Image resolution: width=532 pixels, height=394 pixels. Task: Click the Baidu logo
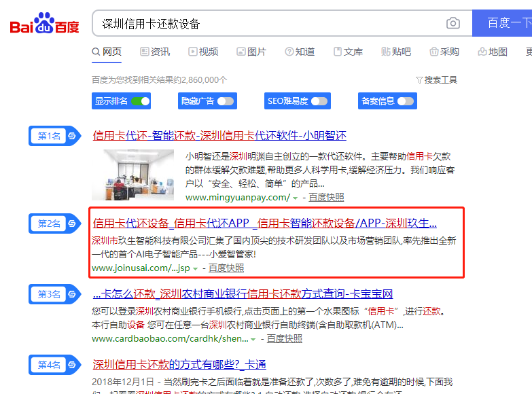pos(44,23)
